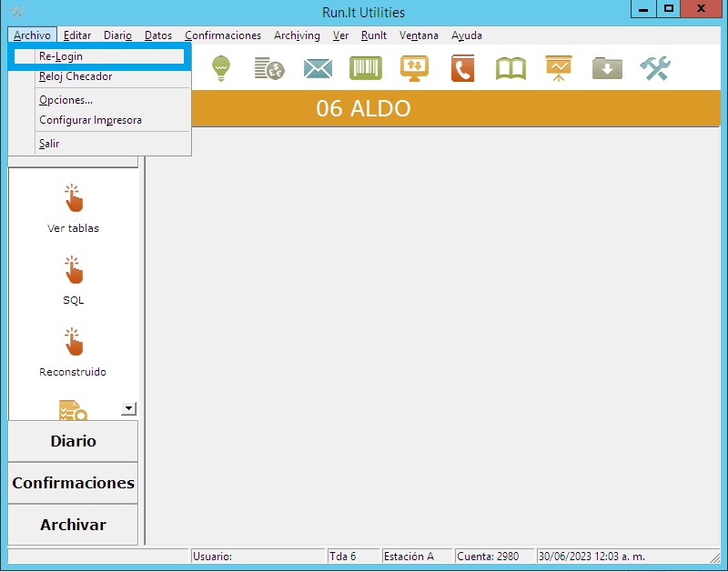
Task: Open the Ayuda help menu
Action: click(x=467, y=35)
